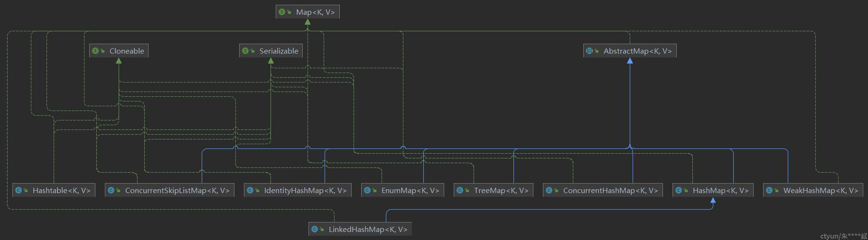The image size is (868, 240).
Task: Click the visibility lock icon on AbstractMap
Action: click(597, 51)
